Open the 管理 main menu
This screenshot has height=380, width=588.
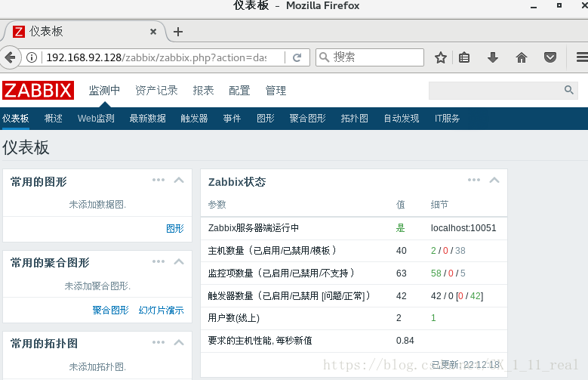(276, 90)
